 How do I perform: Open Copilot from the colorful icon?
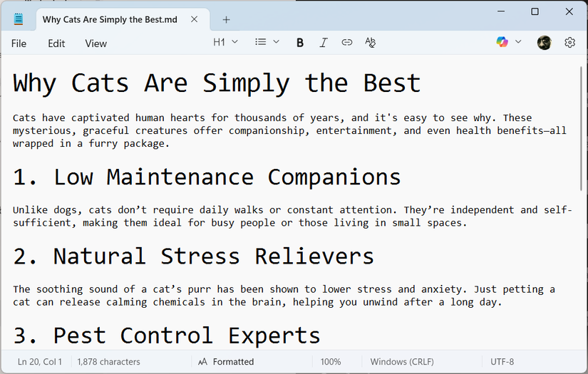(x=502, y=42)
